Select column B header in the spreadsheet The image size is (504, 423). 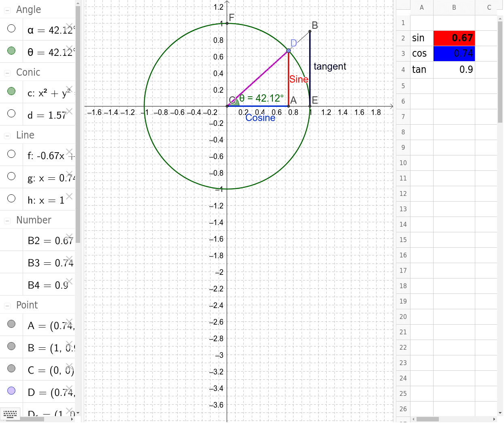[x=454, y=7]
